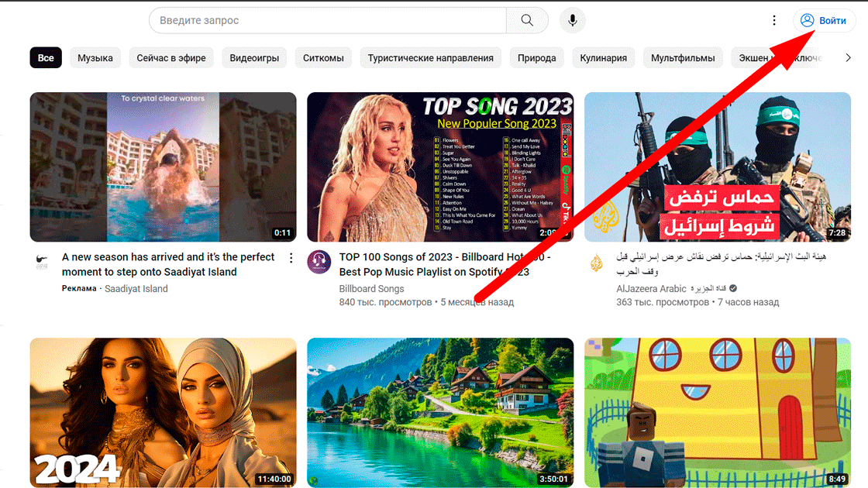
Task: Select the Сейчас в эфире chip
Action: (x=171, y=57)
